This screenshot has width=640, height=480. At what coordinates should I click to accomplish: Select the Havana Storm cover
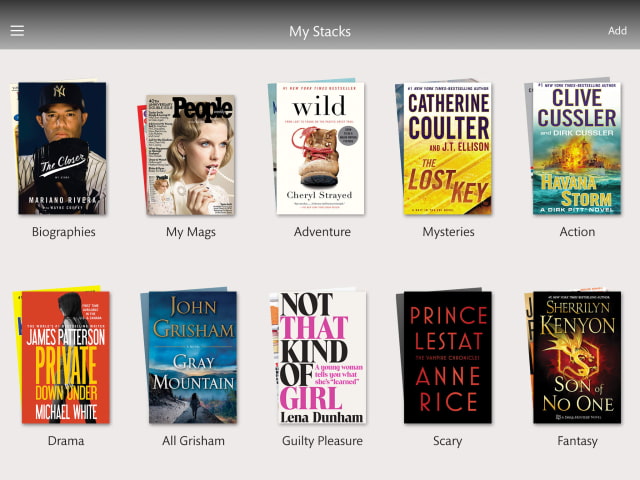click(x=576, y=148)
